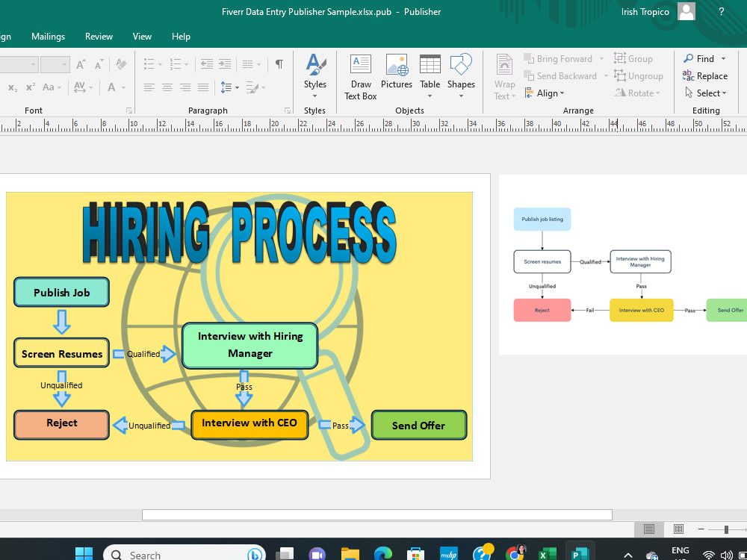Clear all formatting with the eraser icon

coord(121,64)
